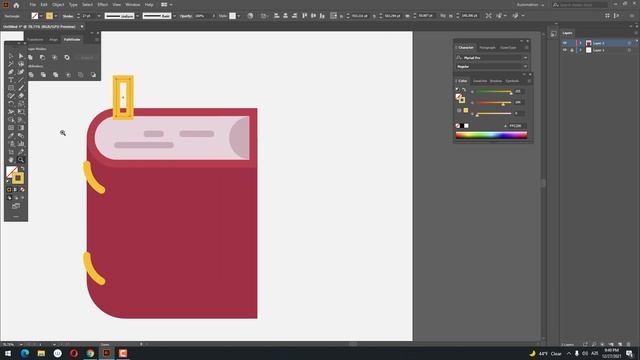Select the Pen tool
640x360 pixels.
pos(11,72)
